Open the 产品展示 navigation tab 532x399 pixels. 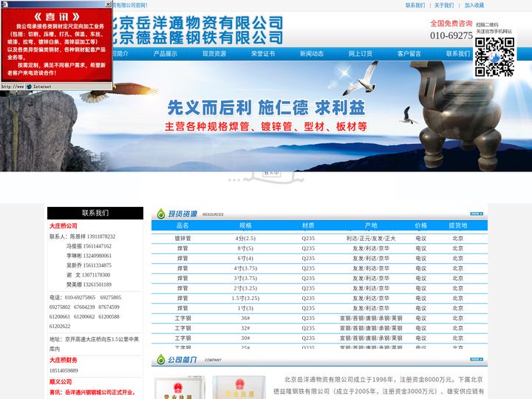(x=166, y=54)
